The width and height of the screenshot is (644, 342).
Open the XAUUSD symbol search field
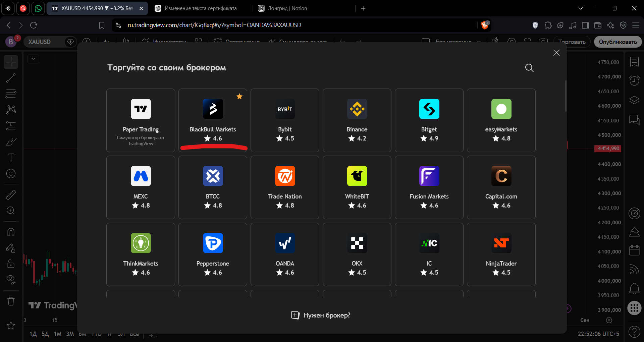tap(45, 42)
